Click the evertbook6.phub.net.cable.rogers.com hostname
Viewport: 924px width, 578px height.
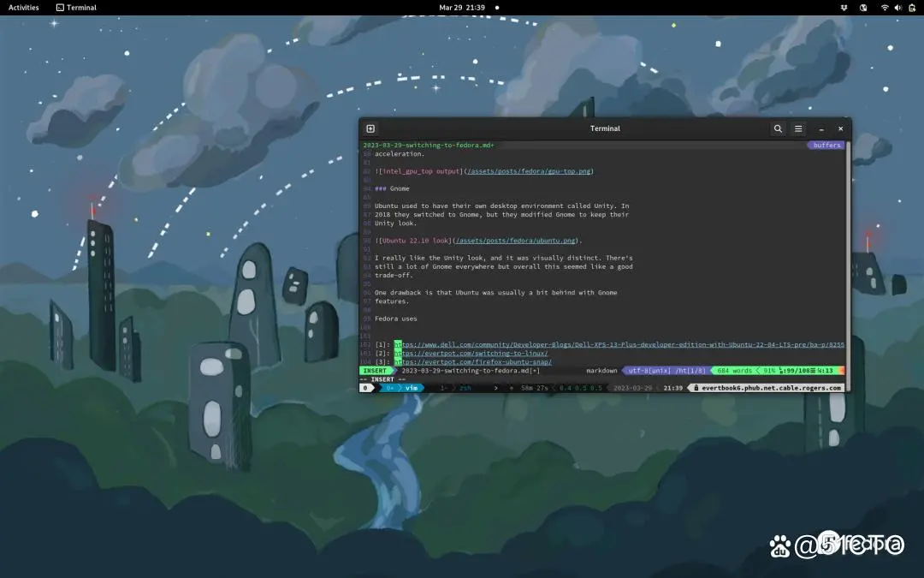pos(771,388)
